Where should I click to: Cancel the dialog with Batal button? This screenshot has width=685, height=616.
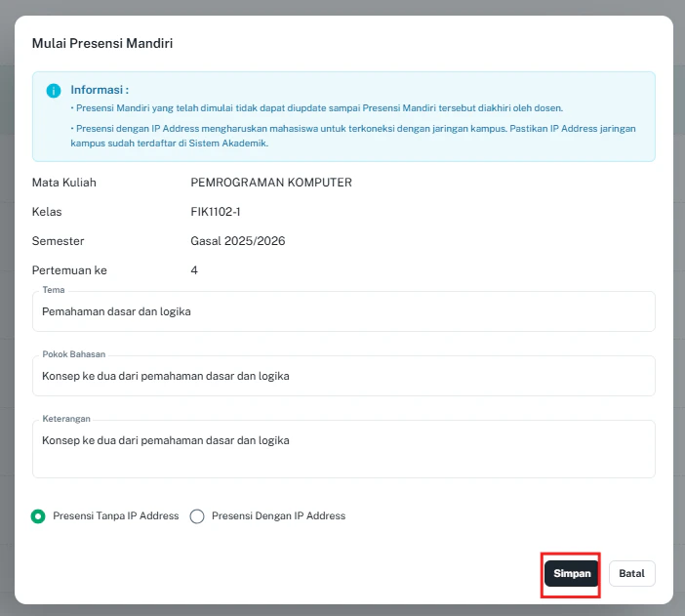[631, 574]
